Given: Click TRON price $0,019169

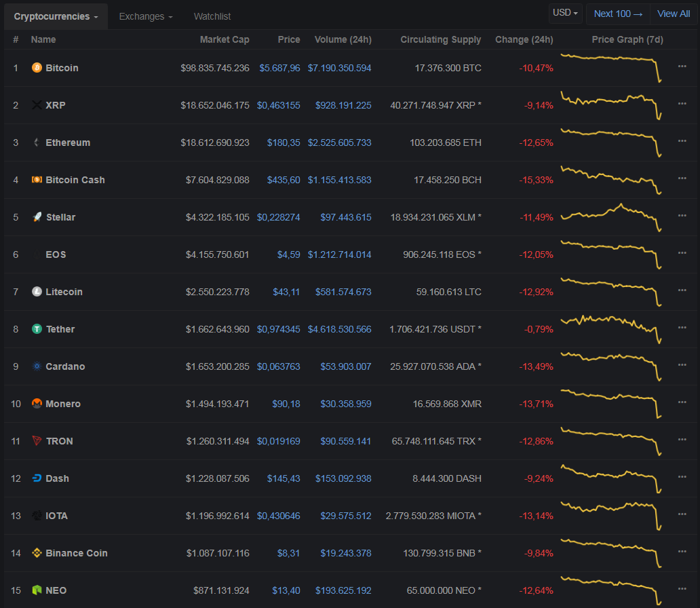Looking at the screenshot, I should [279, 441].
